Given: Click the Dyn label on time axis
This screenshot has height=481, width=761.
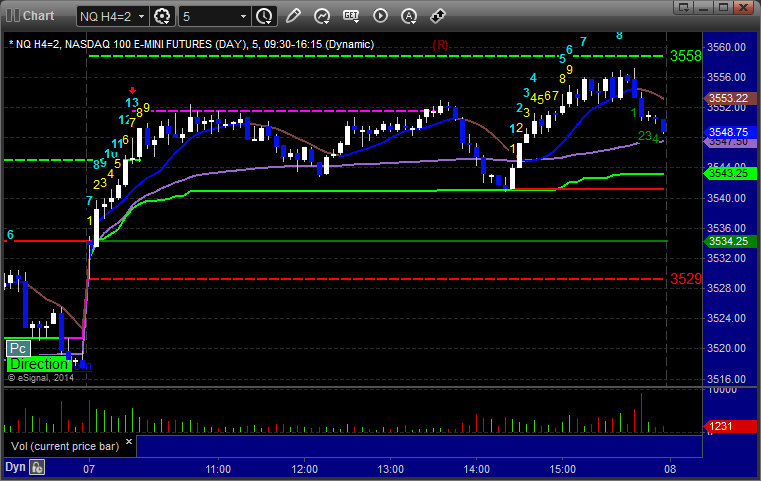Looking at the screenshot, I should tap(15, 467).
